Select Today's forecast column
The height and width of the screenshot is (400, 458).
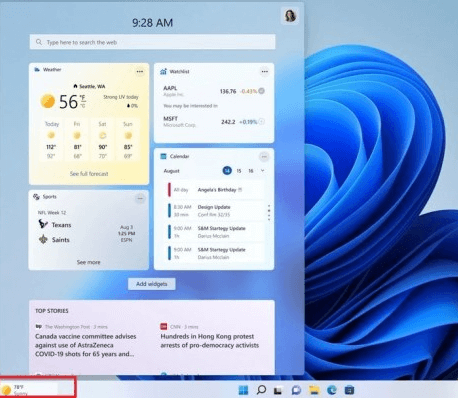(x=51, y=140)
